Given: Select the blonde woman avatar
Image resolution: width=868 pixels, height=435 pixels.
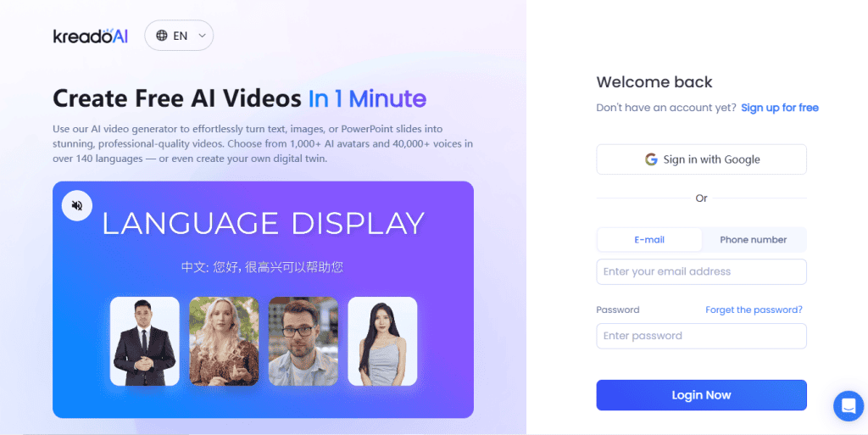Looking at the screenshot, I should pyautogui.click(x=224, y=341).
